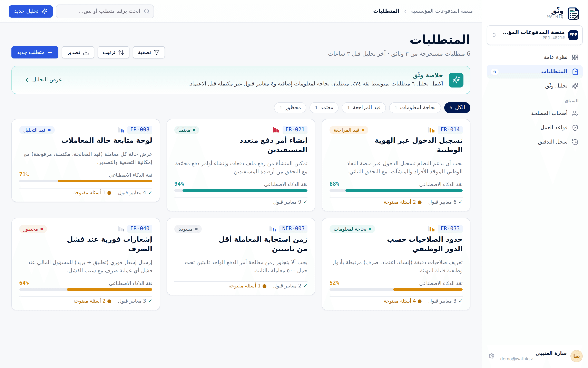This screenshot has height=368, width=588.
Task: Click priority bars icon on FR-014
Action: tap(431, 130)
